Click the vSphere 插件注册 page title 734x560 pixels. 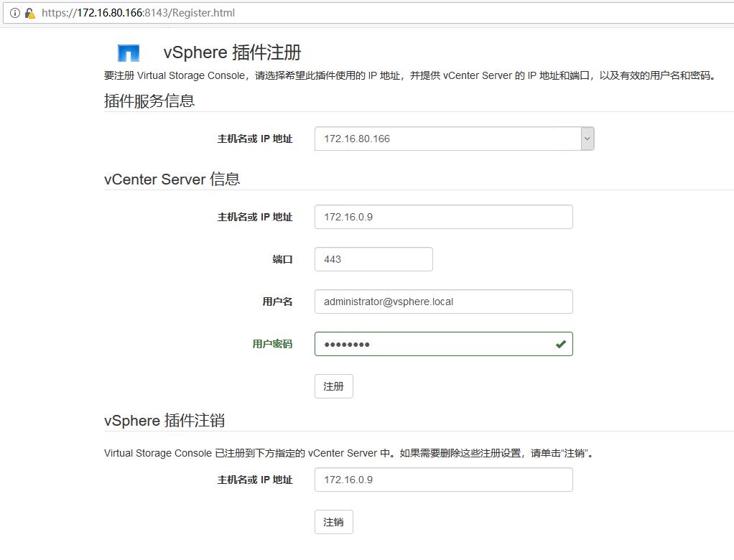(x=232, y=52)
